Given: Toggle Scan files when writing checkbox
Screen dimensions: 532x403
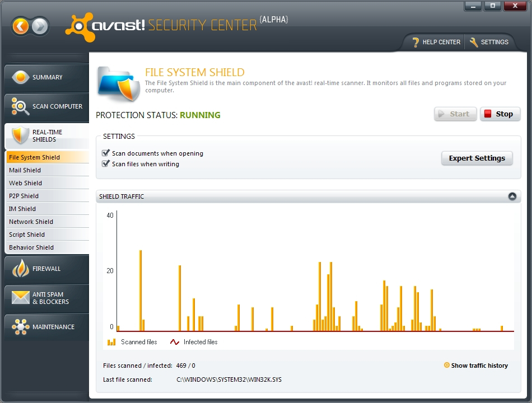Looking at the screenshot, I should [106, 164].
